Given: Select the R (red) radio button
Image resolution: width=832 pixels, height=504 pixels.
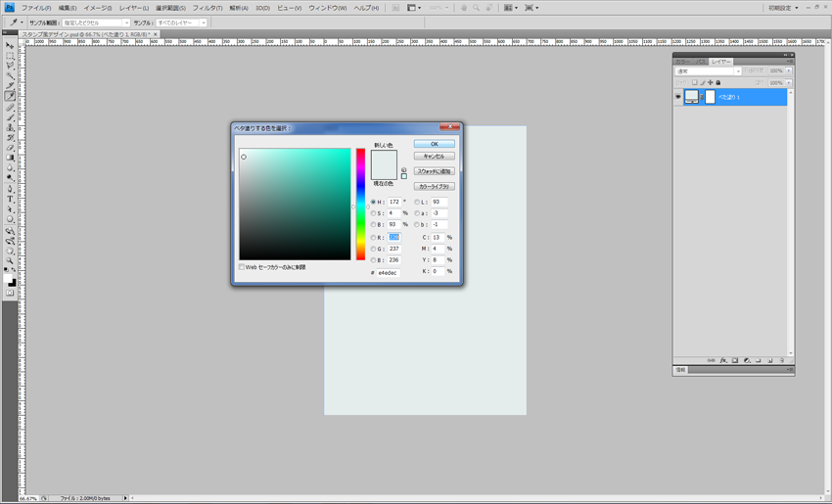Looking at the screenshot, I should coord(373,238).
